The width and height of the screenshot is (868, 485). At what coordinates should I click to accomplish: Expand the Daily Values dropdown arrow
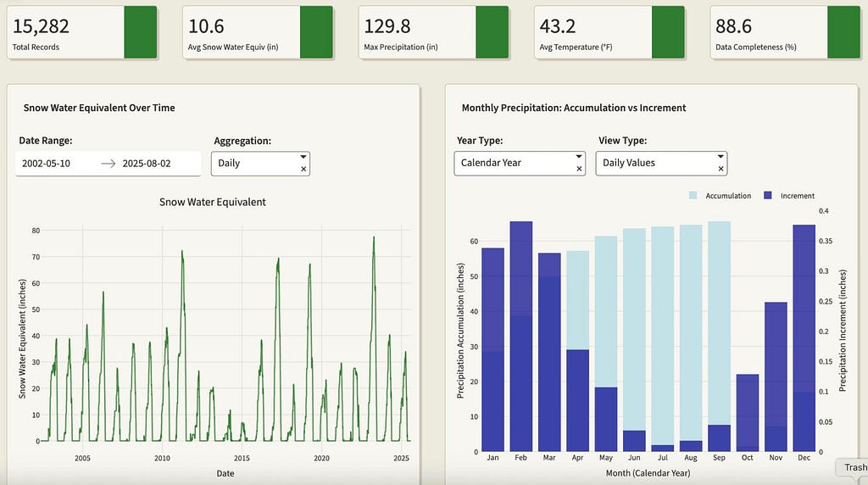coord(721,157)
